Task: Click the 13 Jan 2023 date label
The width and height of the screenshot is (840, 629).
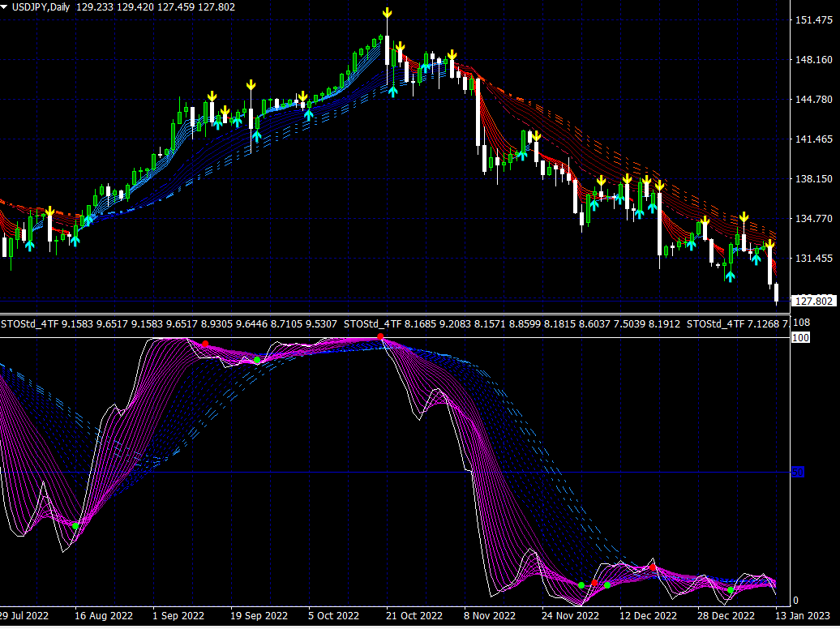Action: 804,616
